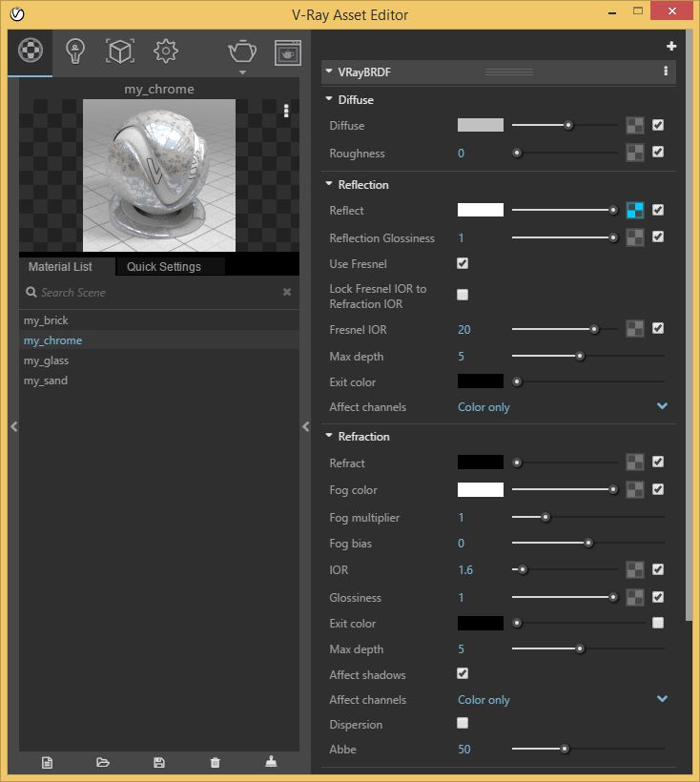
Task: Enable Use Fresnel checkbox
Action: 463,264
